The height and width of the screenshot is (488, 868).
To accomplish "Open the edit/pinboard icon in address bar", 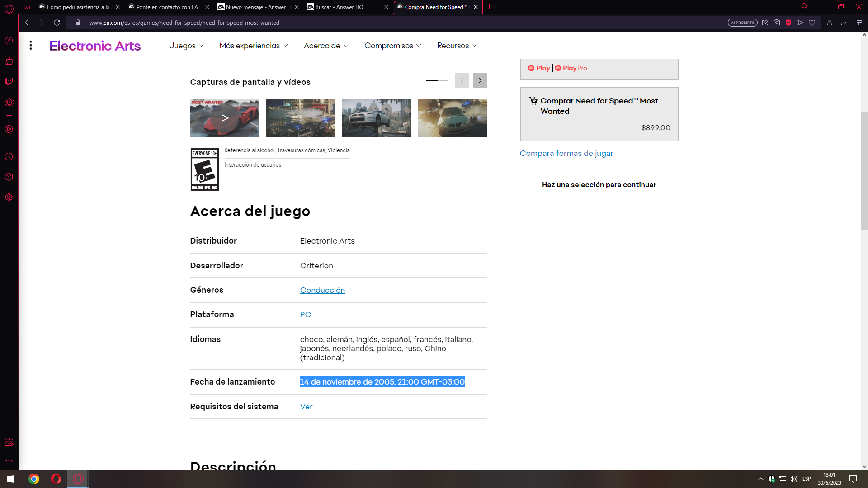I will [x=765, y=23].
